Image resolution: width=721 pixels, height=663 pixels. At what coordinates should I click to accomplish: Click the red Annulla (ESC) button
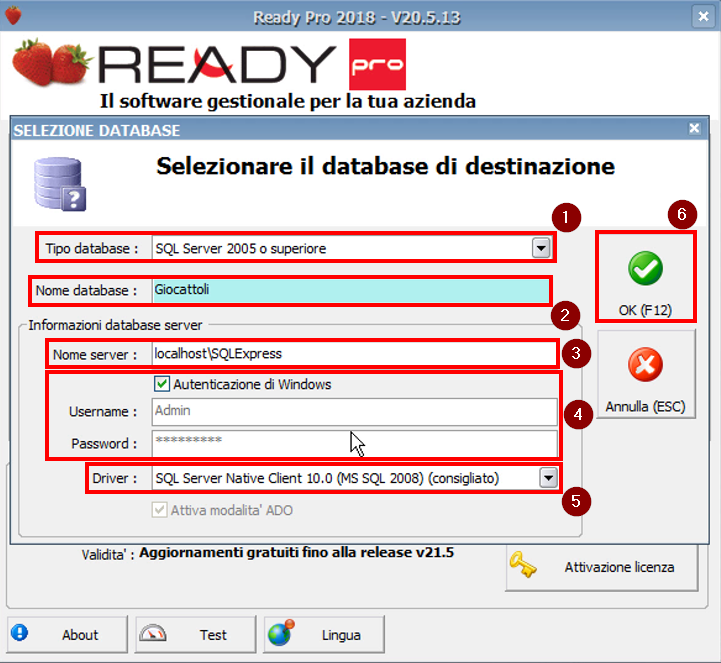646,374
